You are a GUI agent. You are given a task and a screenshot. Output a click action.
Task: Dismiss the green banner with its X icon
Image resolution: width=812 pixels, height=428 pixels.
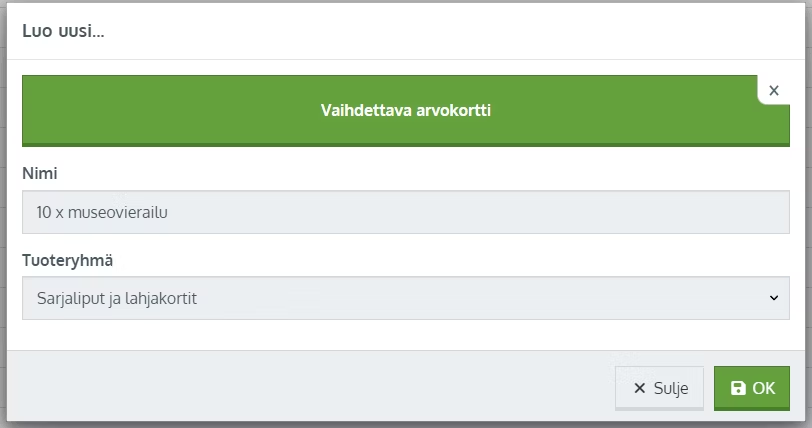coord(774,91)
